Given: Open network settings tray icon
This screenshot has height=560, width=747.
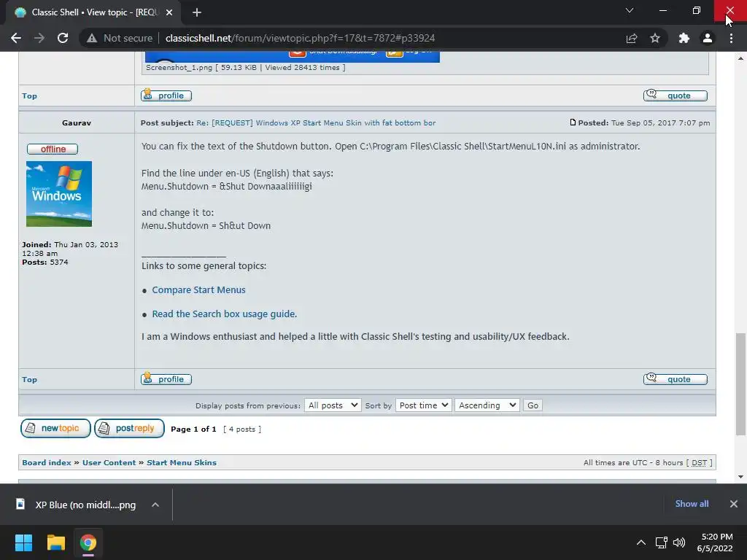Looking at the screenshot, I should pos(661,542).
